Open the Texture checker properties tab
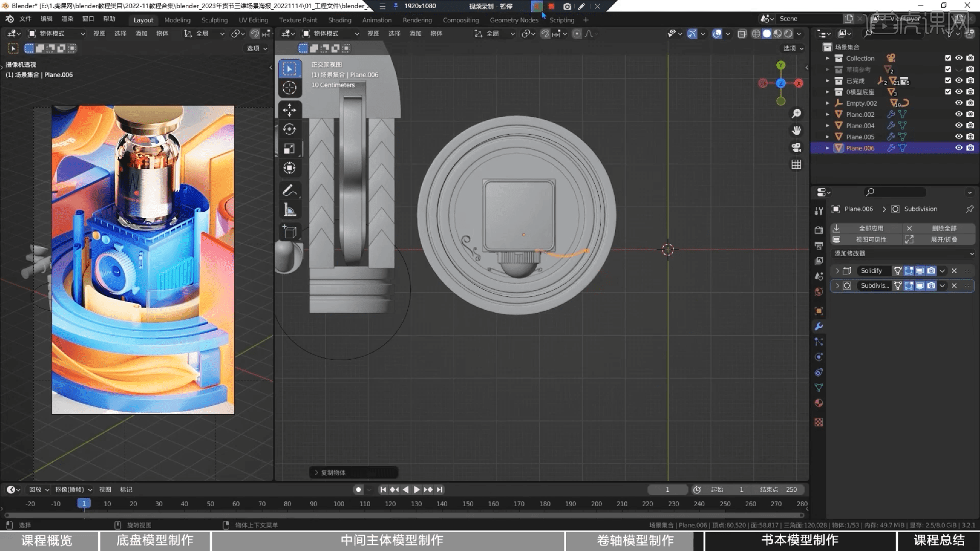Image resolution: width=980 pixels, height=551 pixels. (x=819, y=422)
